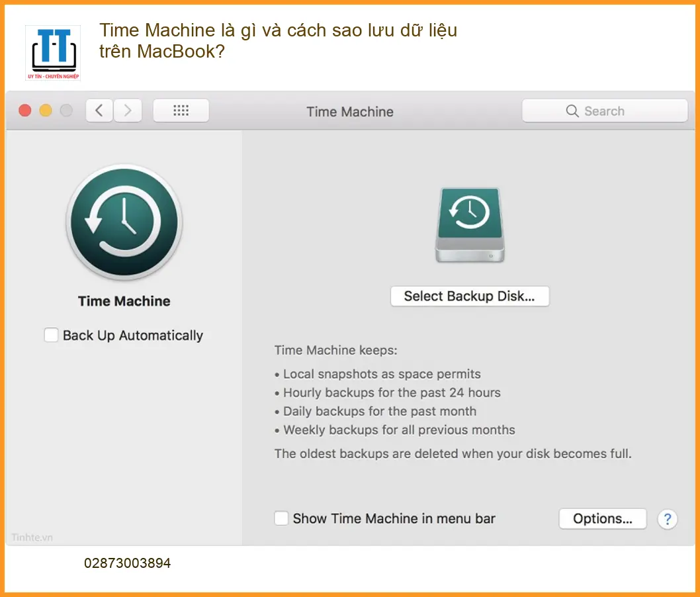Focus the Search field
700x597 pixels.
(605, 111)
